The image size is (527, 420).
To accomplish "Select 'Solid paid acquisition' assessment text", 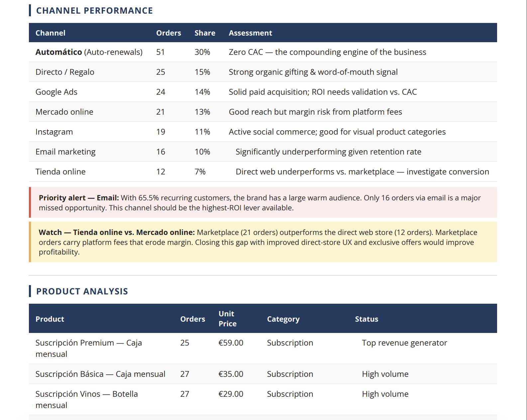I will click(323, 92).
